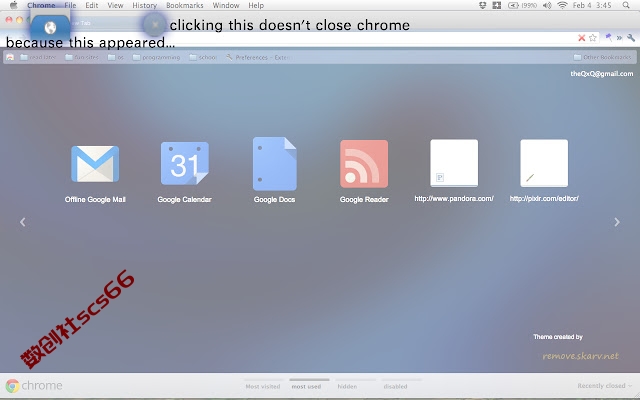The width and height of the screenshot is (640, 400).
Task: Open the Other Bookmarks folder
Action: [602, 57]
